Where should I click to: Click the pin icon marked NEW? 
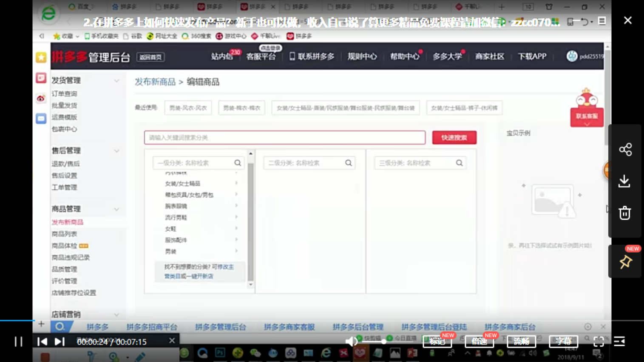[x=625, y=262]
